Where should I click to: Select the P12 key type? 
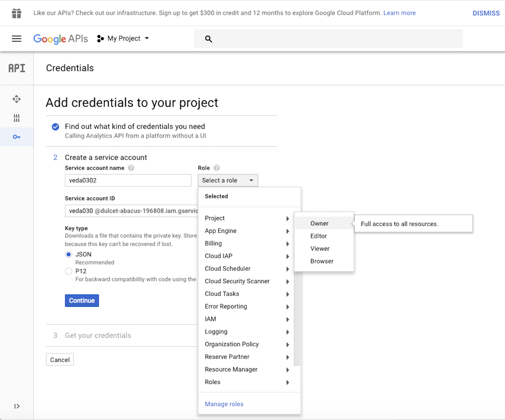click(68, 271)
